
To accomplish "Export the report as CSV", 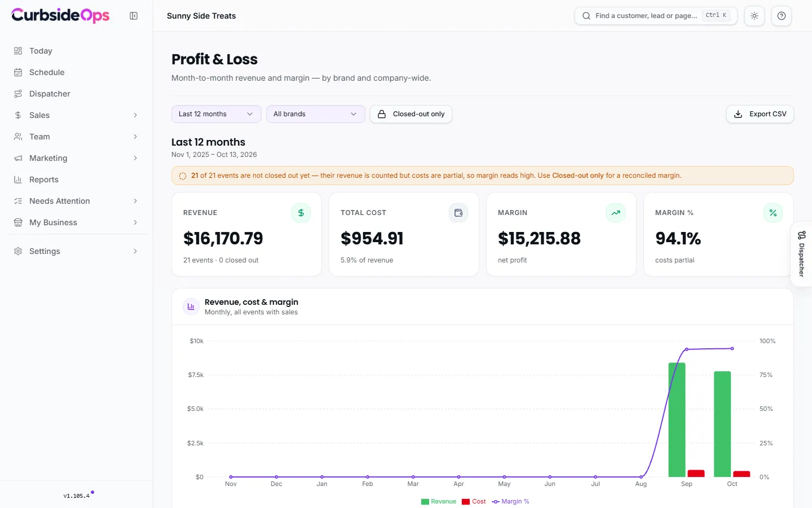I will [760, 114].
